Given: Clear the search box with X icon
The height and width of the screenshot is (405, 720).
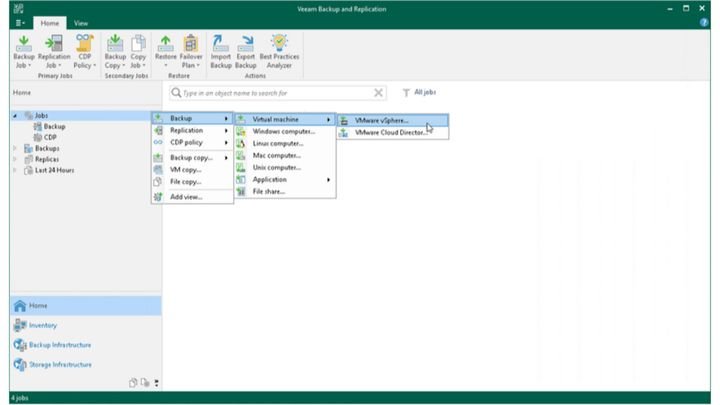Looking at the screenshot, I should pos(378,93).
